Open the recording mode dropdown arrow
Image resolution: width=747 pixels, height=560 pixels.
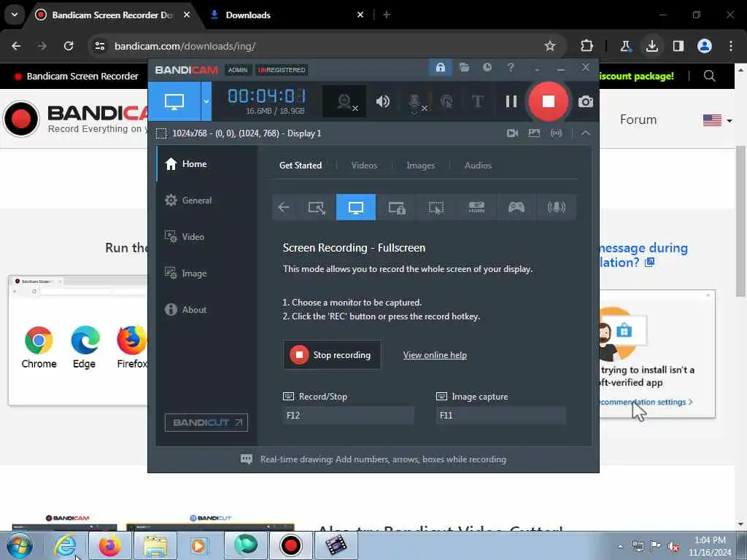point(206,101)
